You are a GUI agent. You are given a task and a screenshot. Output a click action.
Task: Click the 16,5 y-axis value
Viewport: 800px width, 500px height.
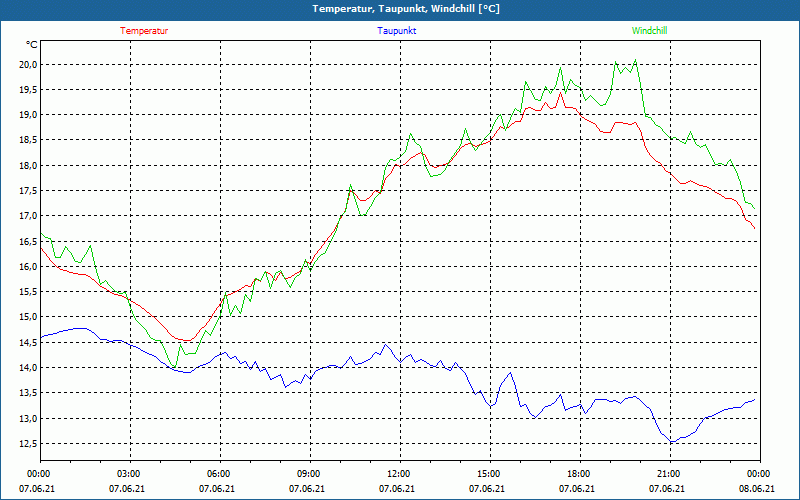(29, 241)
